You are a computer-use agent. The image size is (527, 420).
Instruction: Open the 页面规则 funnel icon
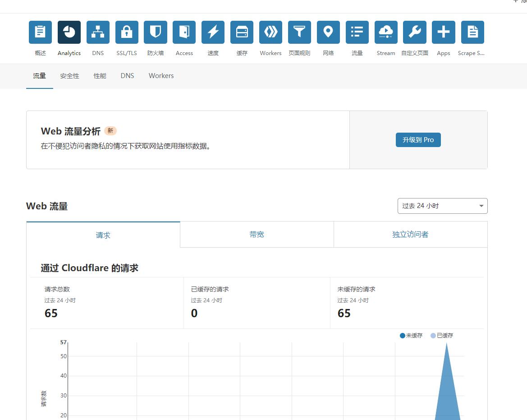[299, 32]
